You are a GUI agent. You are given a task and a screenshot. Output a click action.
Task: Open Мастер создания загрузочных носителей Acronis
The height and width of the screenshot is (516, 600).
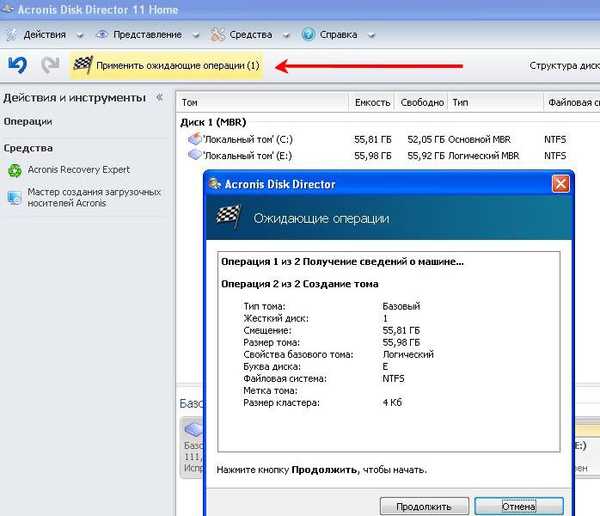tap(94, 197)
